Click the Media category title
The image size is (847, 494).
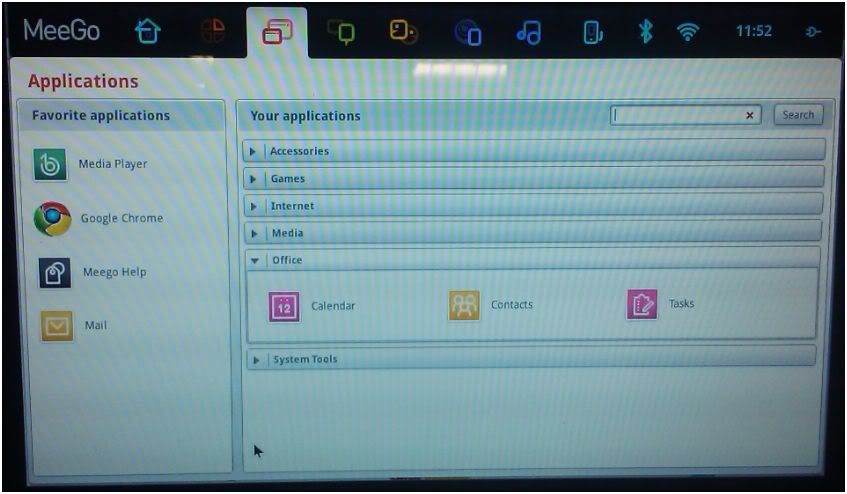coord(287,233)
